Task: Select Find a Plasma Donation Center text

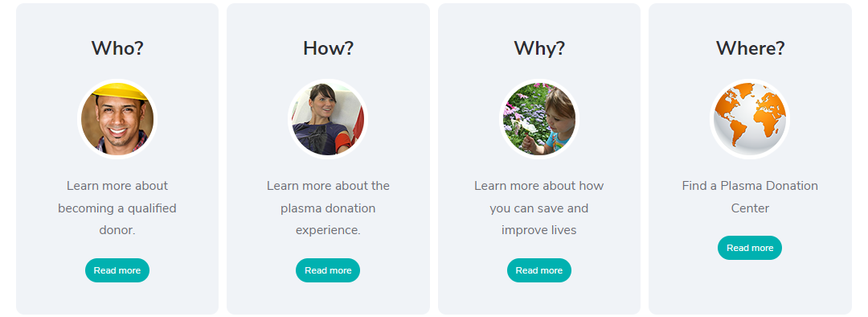Action: click(750, 197)
